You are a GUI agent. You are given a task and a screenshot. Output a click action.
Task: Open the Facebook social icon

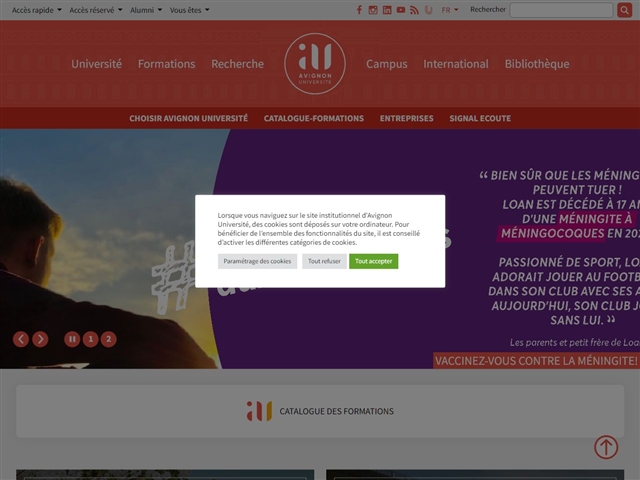click(359, 10)
